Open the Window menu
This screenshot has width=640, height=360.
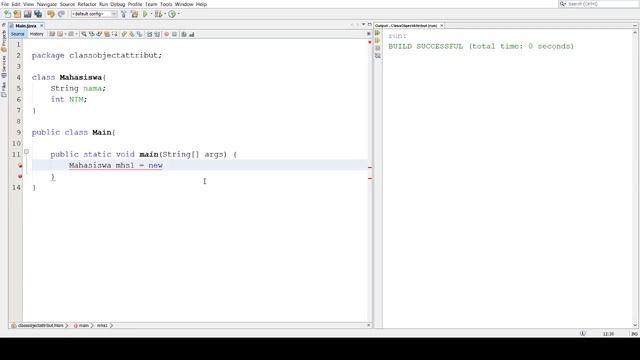pyautogui.click(x=184, y=4)
